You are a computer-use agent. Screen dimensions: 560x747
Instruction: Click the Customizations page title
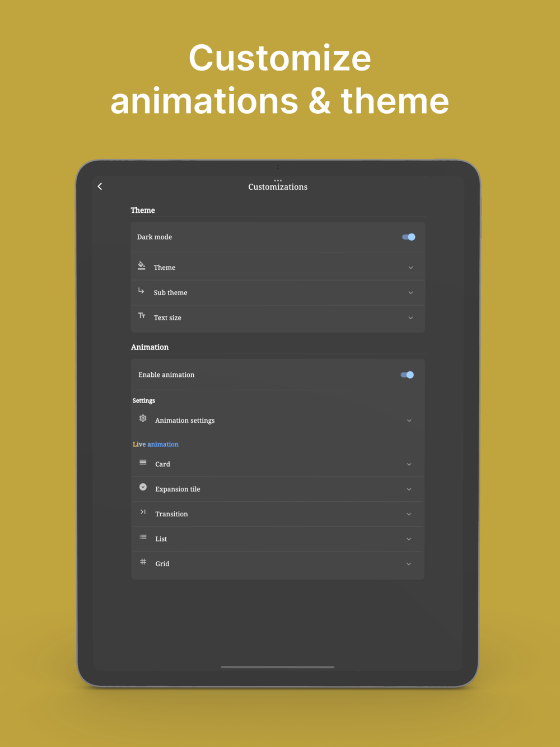(x=278, y=187)
